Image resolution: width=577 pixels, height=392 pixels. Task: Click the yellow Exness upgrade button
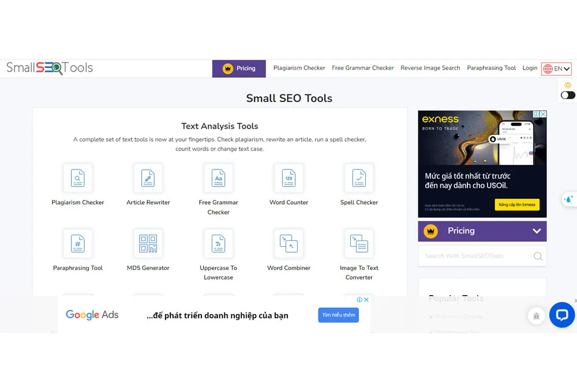[x=517, y=205]
